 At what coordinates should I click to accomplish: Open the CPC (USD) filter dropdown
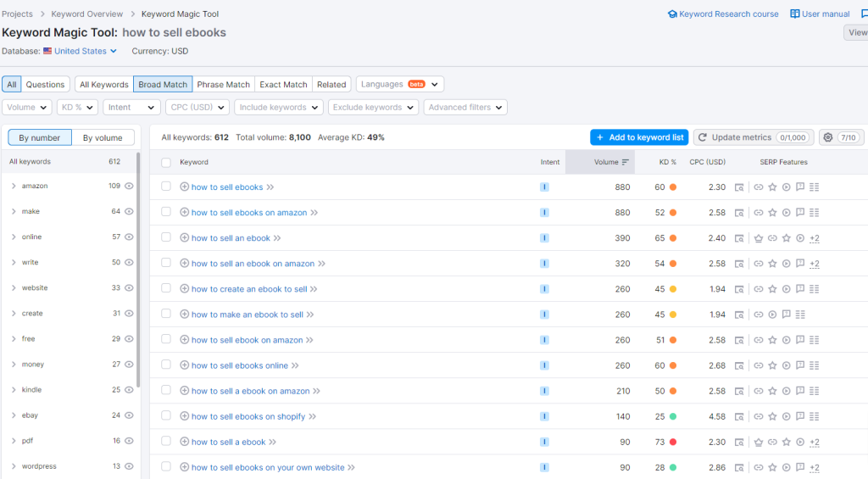tap(197, 108)
